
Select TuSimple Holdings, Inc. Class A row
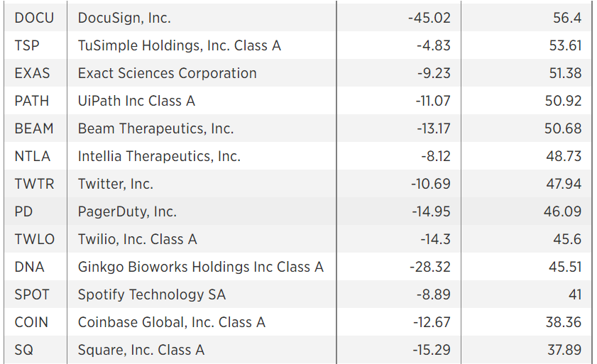tap(298, 45)
